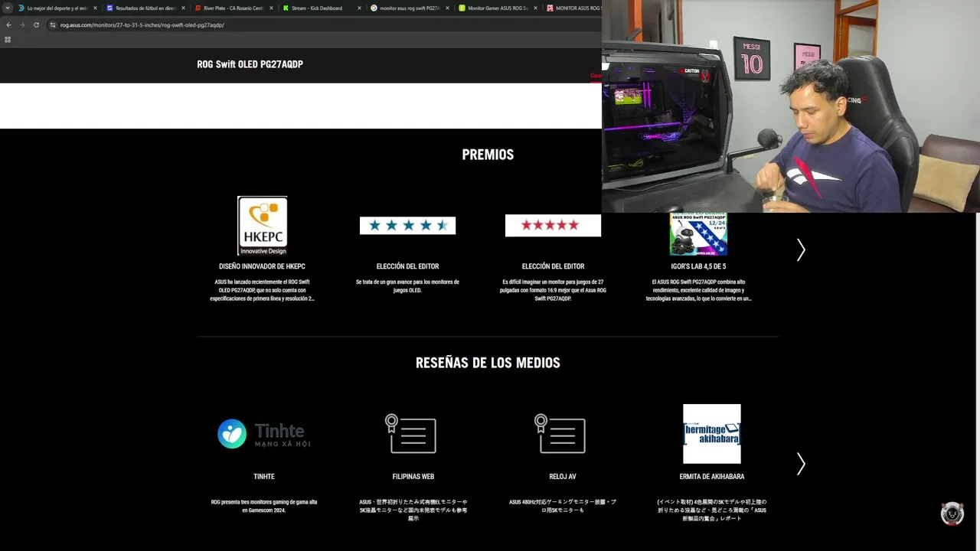The height and width of the screenshot is (551, 980).
Task: Switch to 'River Plate - CA Rosario Central' tab
Action: (233, 8)
